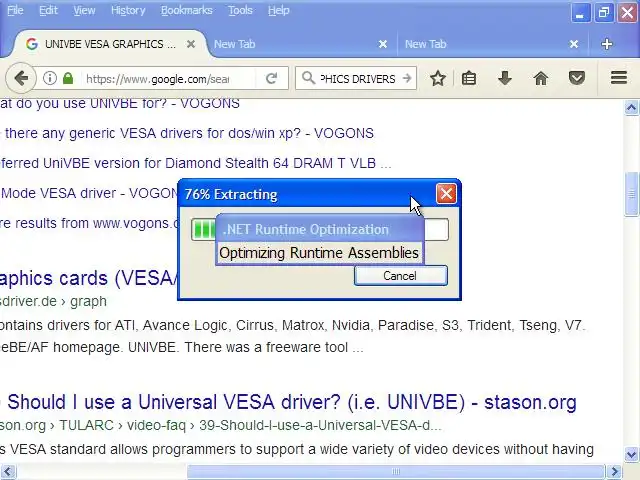This screenshot has width=640, height=480.
Task: Open the Bookmarks menu
Action: click(x=186, y=10)
